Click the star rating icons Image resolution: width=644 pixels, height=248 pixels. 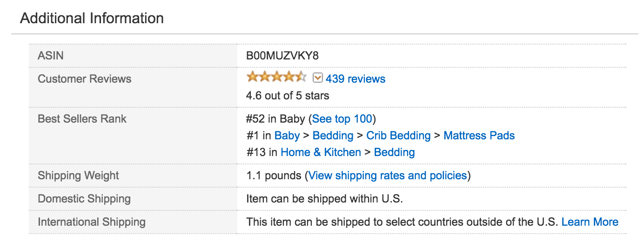click(276, 77)
